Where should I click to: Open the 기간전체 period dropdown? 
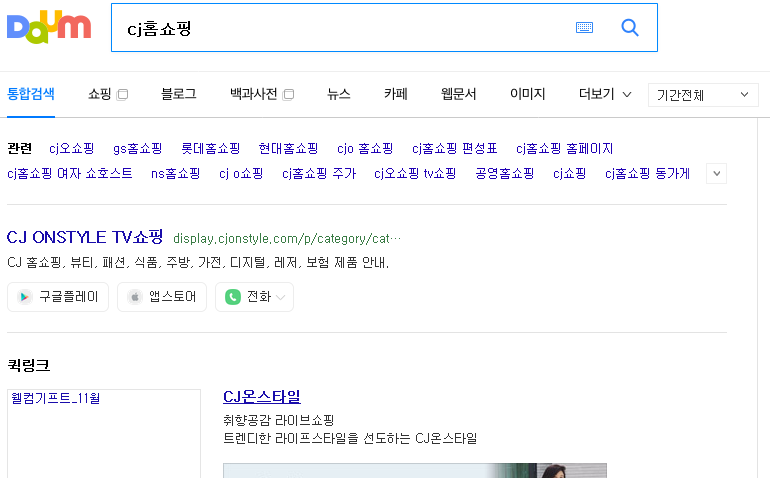[703, 94]
